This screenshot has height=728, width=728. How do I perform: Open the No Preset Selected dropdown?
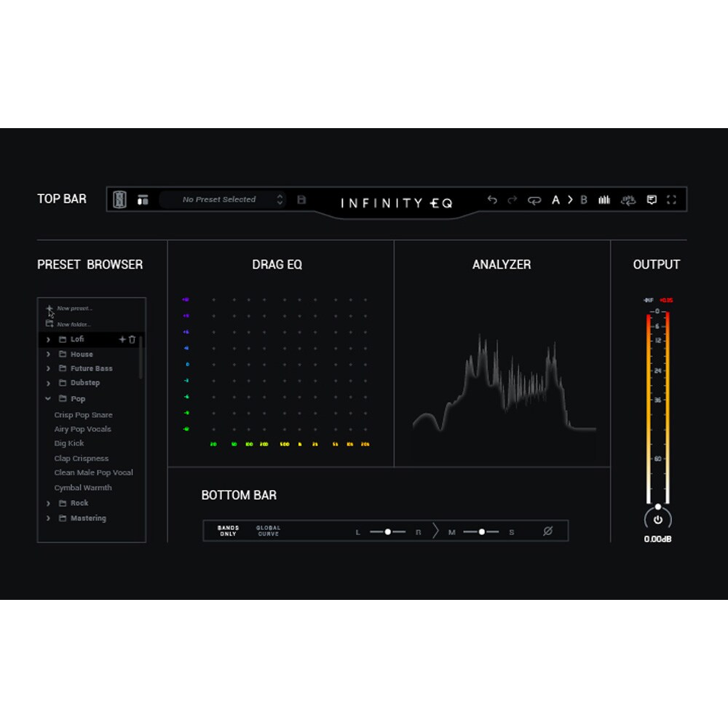[x=222, y=199]
